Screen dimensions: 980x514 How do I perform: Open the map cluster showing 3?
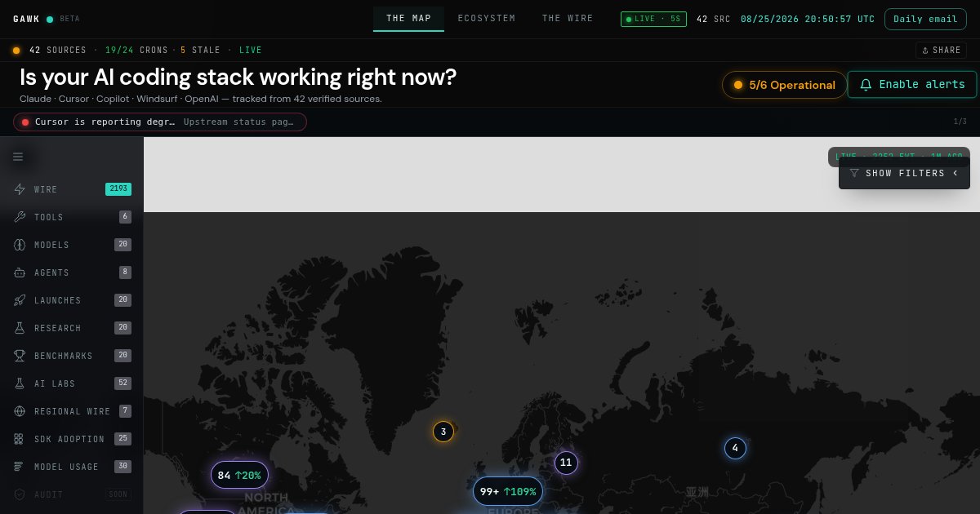[x=443, y=432]
